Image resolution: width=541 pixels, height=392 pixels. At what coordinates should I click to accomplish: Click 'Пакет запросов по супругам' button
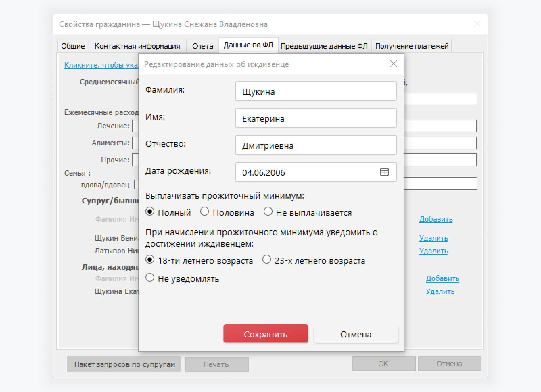(124, 364)
